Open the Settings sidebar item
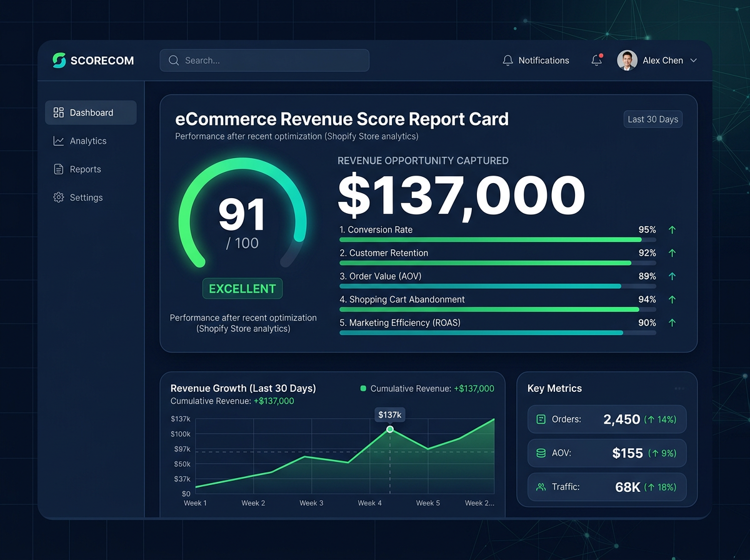750x560 pixels. point(91,197)
